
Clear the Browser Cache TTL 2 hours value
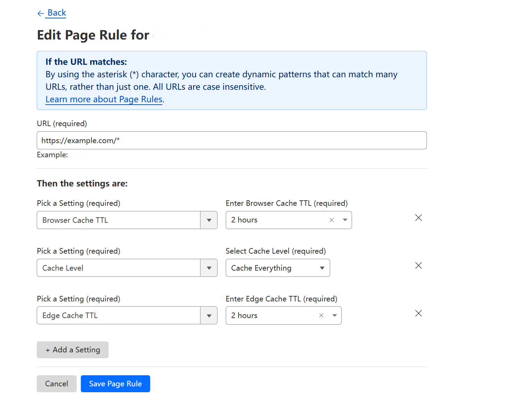click(332, 220)
